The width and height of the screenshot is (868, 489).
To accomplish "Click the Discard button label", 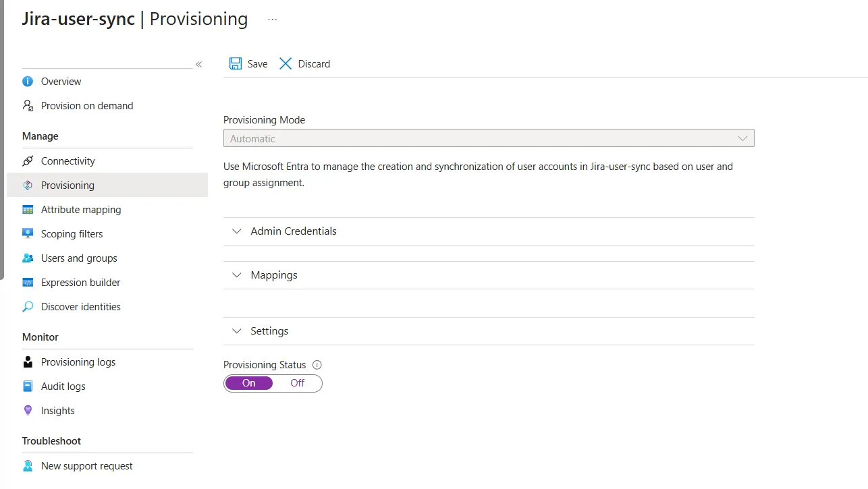I will click(x=314, y=64).
